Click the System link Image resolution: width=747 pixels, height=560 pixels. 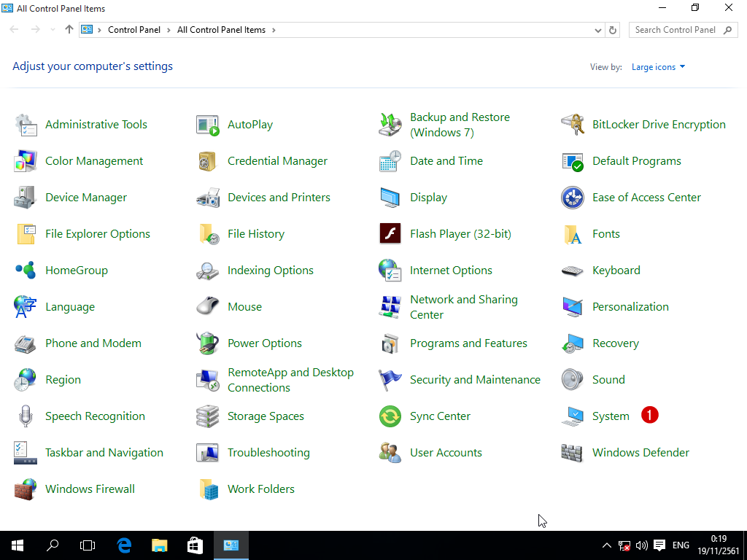point(611,416)
